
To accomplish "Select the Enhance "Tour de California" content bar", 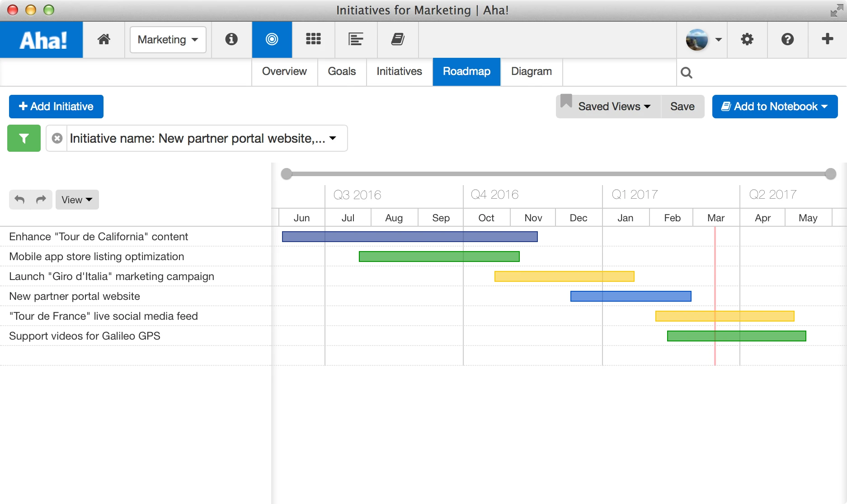I will (410, 237).
